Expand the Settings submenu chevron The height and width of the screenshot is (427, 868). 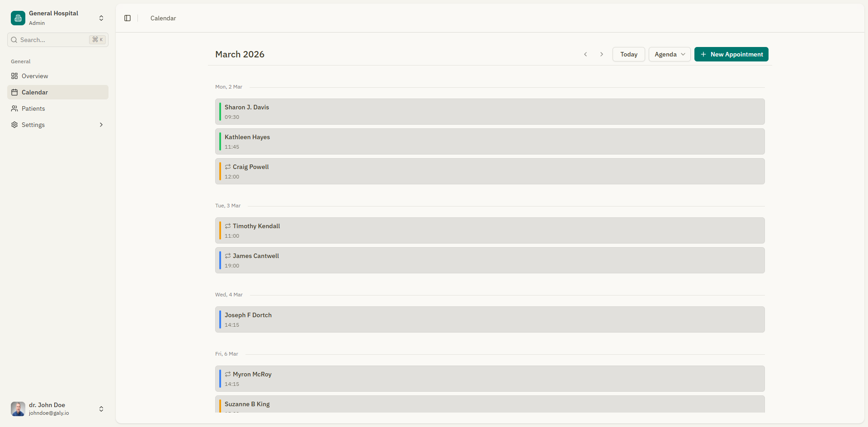[101, 125]
